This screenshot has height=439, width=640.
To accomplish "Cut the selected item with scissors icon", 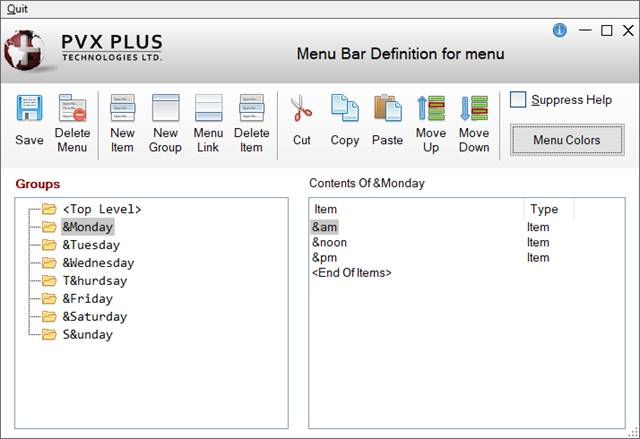I will pos(301,108).
